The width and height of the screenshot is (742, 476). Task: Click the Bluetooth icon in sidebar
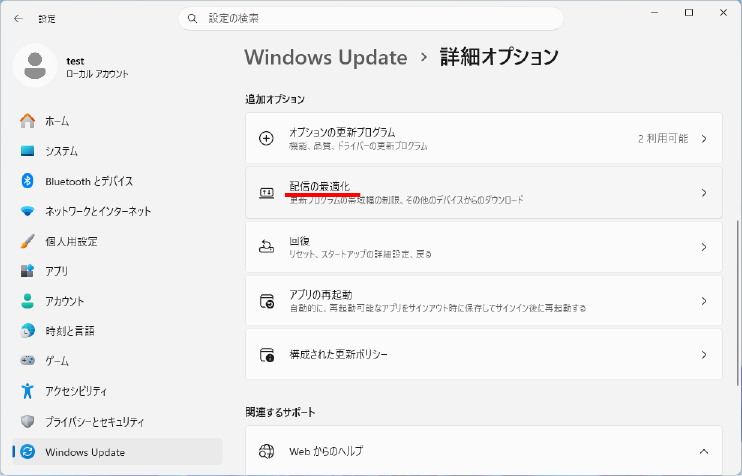coord(27,181)
